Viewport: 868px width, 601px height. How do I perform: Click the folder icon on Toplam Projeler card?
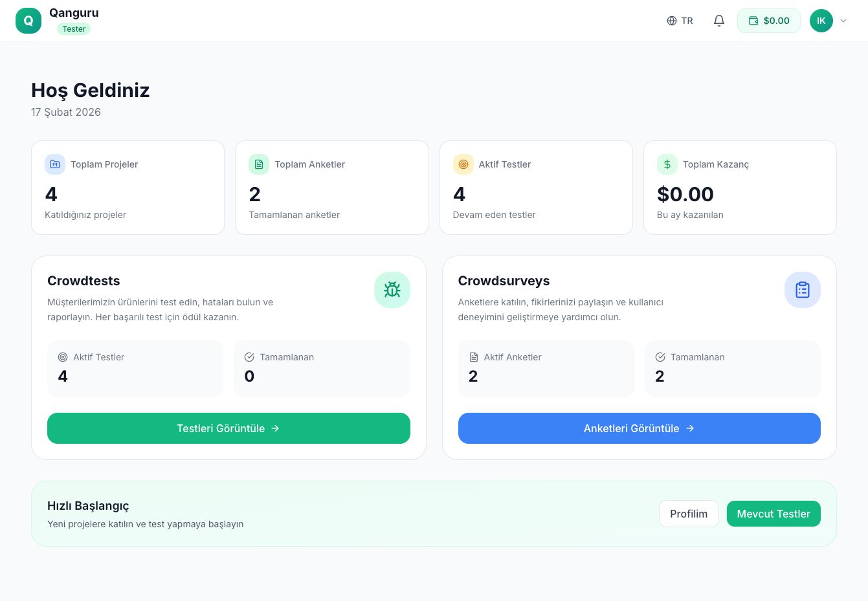click(55, 164)
